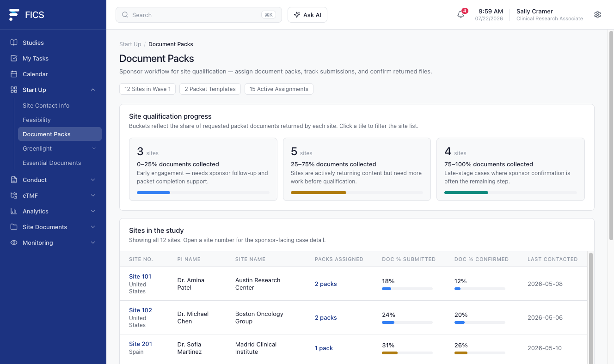Click the FICS logo icon
The width and height of the screenshot is (614, 364).
coord(14,15)
